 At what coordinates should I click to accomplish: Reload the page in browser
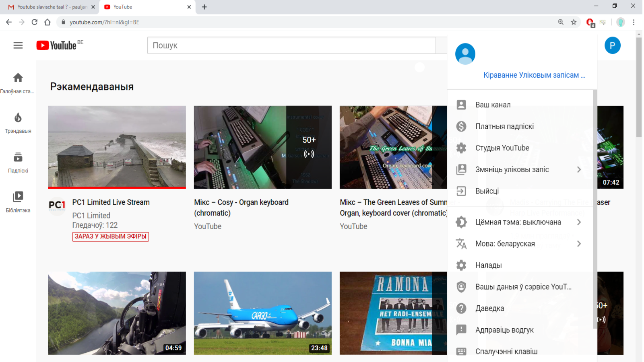[35, 22]
